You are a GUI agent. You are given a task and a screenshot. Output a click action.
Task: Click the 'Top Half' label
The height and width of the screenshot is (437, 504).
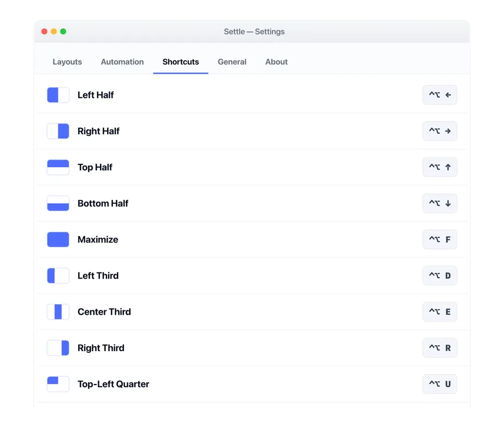pos(95,167)
